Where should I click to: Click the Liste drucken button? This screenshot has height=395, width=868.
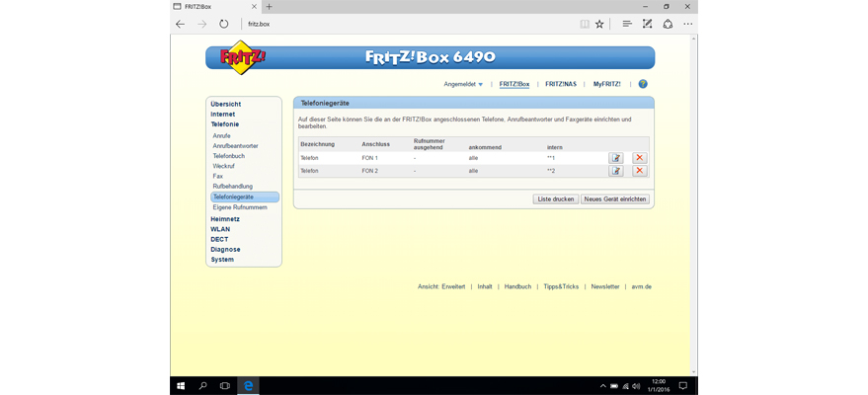pos(555,198)
